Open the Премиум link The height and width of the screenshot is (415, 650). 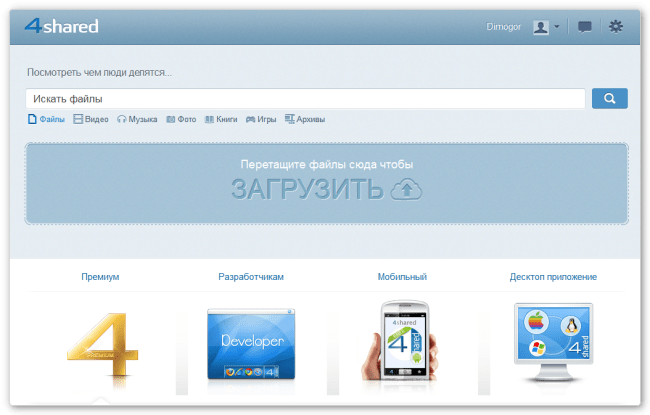(100, 277)
